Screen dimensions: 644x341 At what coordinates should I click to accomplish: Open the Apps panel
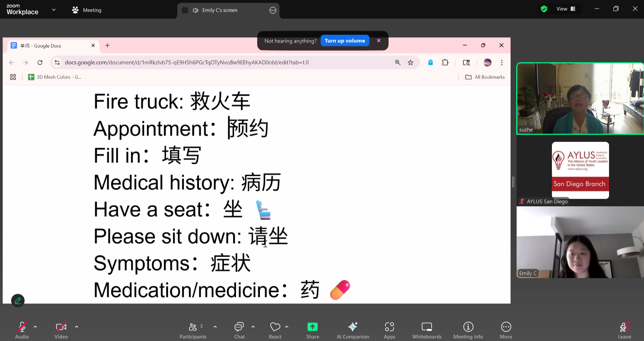tap(389, 330)
